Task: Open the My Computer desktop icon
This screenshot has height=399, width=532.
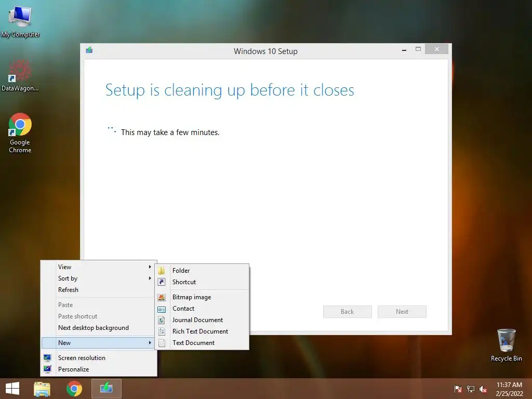Action: [20, 21]
